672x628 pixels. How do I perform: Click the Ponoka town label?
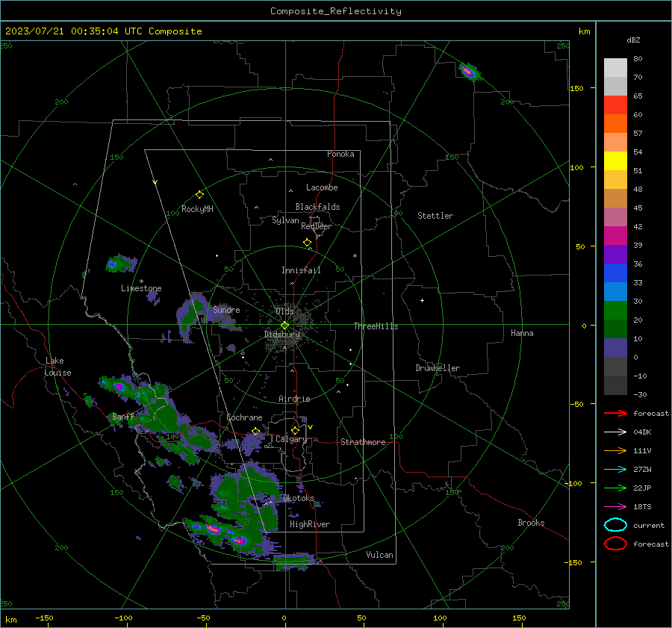pos(340,154)
